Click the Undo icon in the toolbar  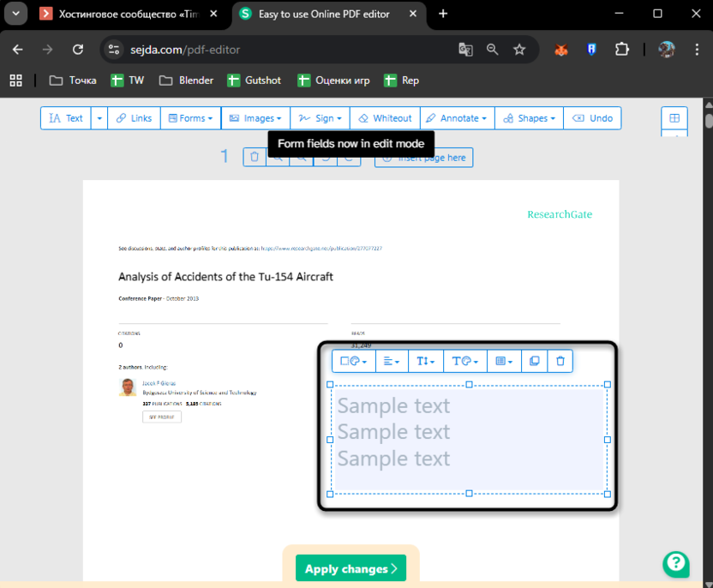coord(592,118)
